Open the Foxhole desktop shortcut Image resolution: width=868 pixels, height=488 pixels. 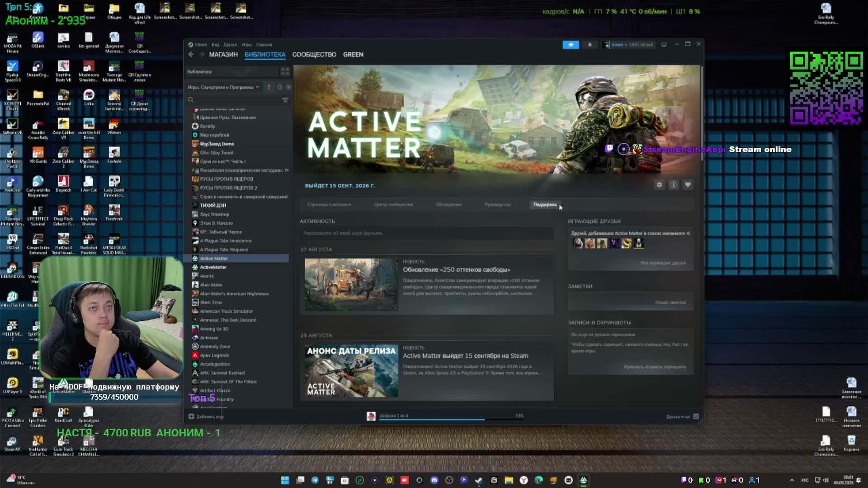pos(114,155)
